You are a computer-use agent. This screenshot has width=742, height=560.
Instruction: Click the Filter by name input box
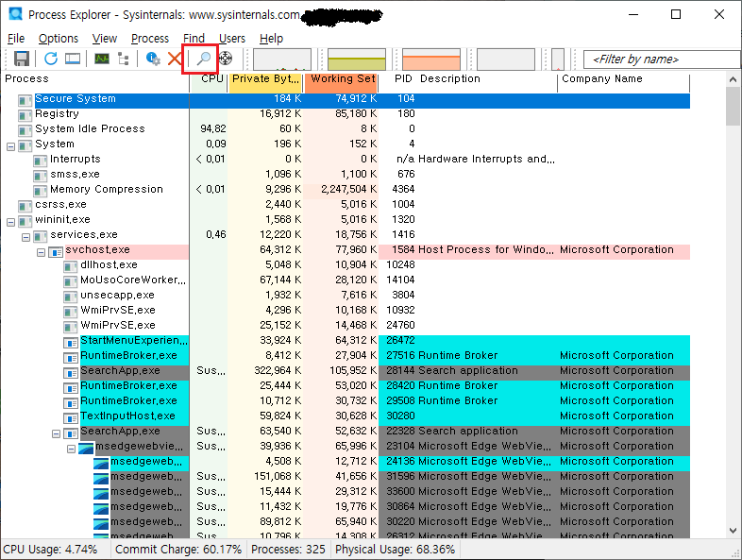662,59
